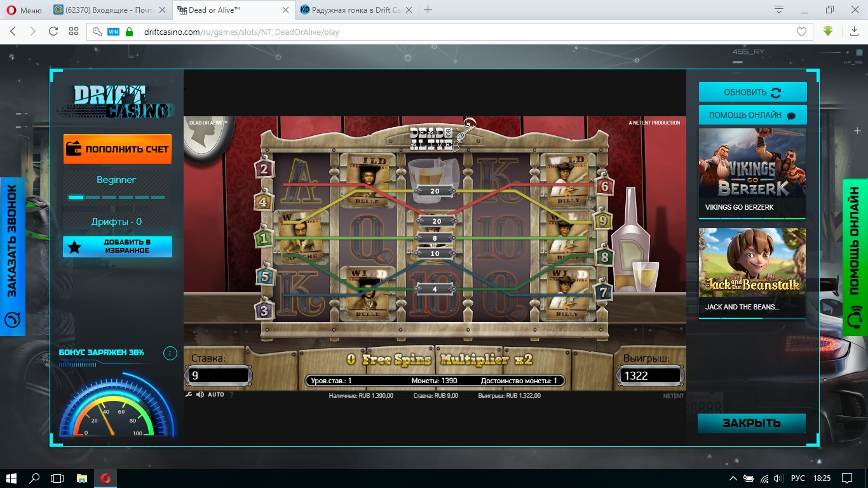Image resolution: width=868 pixels, height=488 pixels.
Task: Open the Windows Start menu
Action: tap(11, 478)
